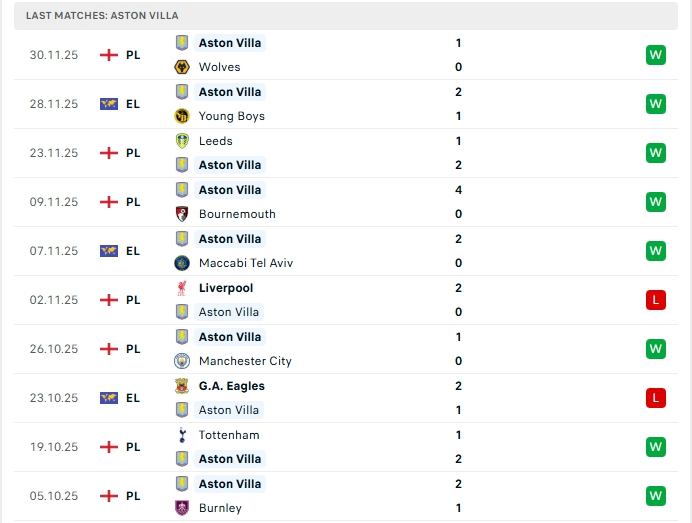Click the Bournemouth club crest
This screenshot has width=692, height=523.
click(182, 214)
